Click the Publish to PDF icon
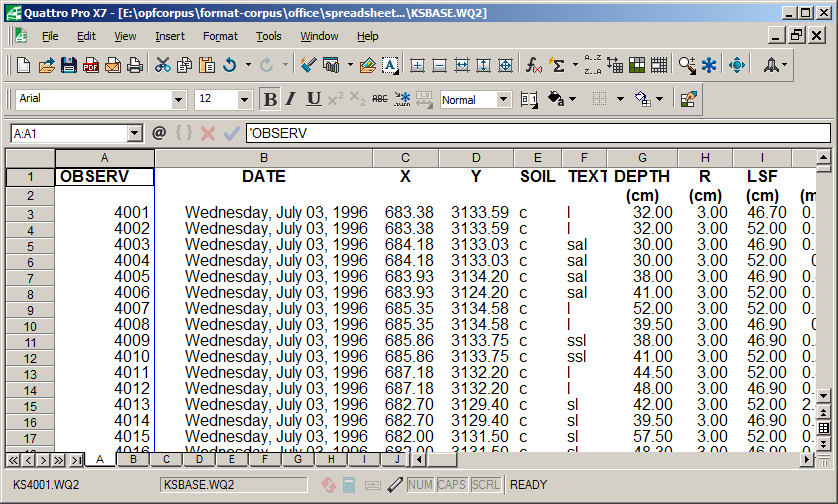 click(91, 65)
